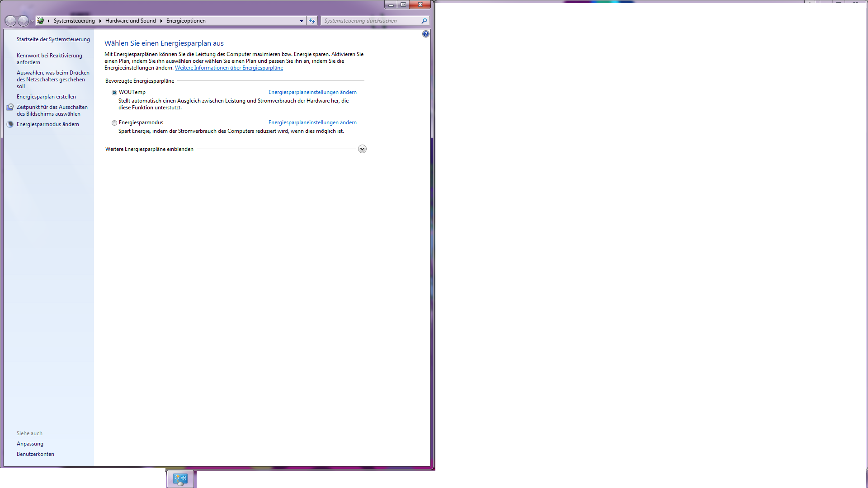Open Weitere Informationen über Energiesparpläne link

click(x=229, y=68)
